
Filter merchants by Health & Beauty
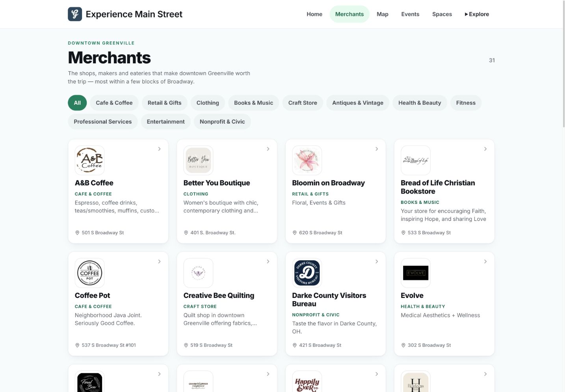click(420, 103)
